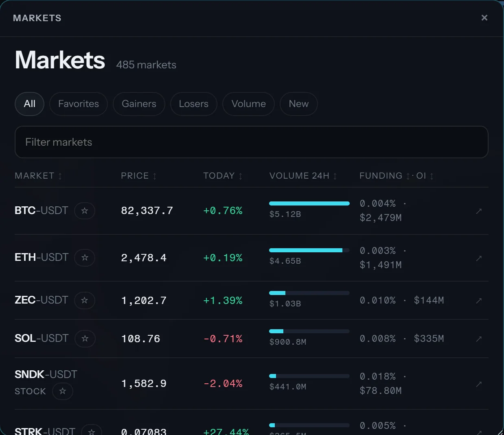Image resolution: width=504 pixels, height=435 pixels.
Task: Select the All filter tab
Action: coord(29,104)
